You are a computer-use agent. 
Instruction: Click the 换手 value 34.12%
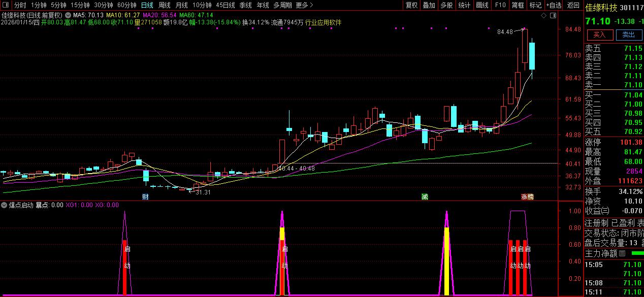click(630, 191)
